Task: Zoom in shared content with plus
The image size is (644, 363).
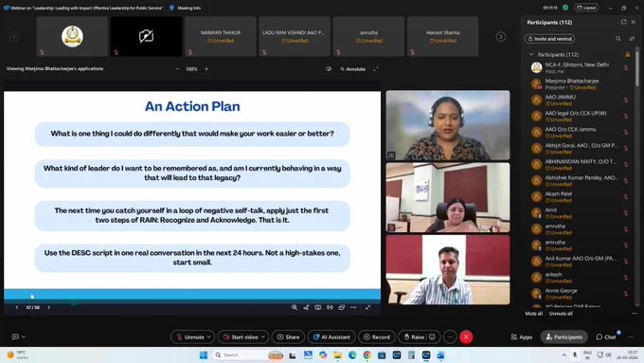Action: 206,69
